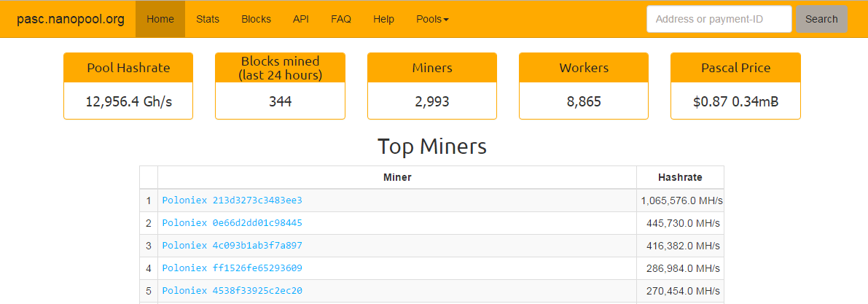Click the Pool Hashrate panel
This screenshot has height=304, width=868.
pos(128,86)
